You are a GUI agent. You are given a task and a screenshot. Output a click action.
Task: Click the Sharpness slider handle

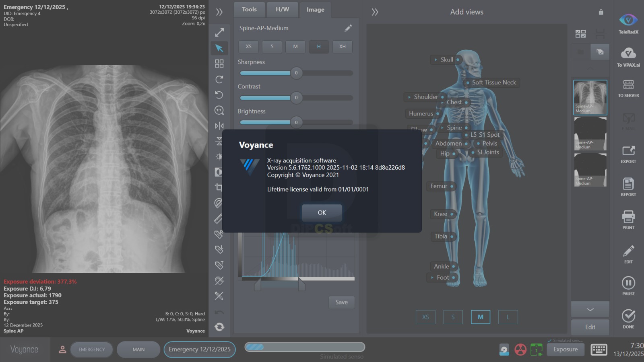pyautogui.click(x=296, y=73)
